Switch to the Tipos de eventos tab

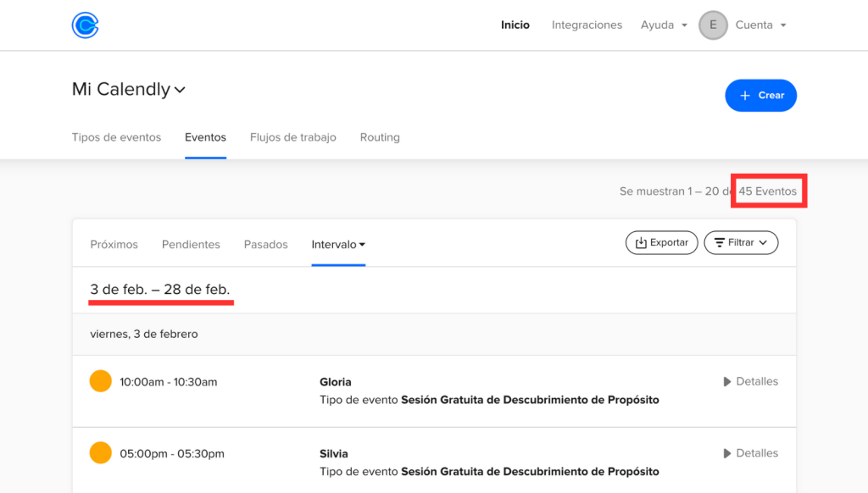[116, 137]
